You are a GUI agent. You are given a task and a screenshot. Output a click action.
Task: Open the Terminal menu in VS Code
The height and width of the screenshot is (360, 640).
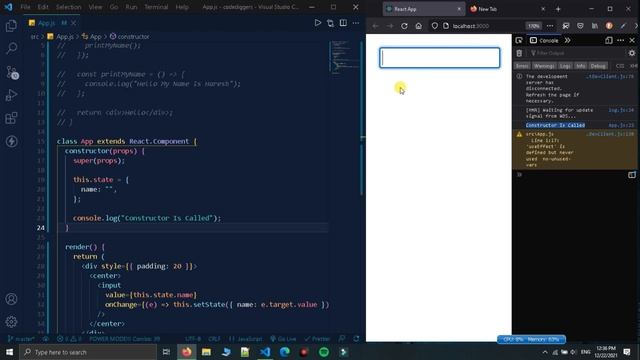pos(156,7)
